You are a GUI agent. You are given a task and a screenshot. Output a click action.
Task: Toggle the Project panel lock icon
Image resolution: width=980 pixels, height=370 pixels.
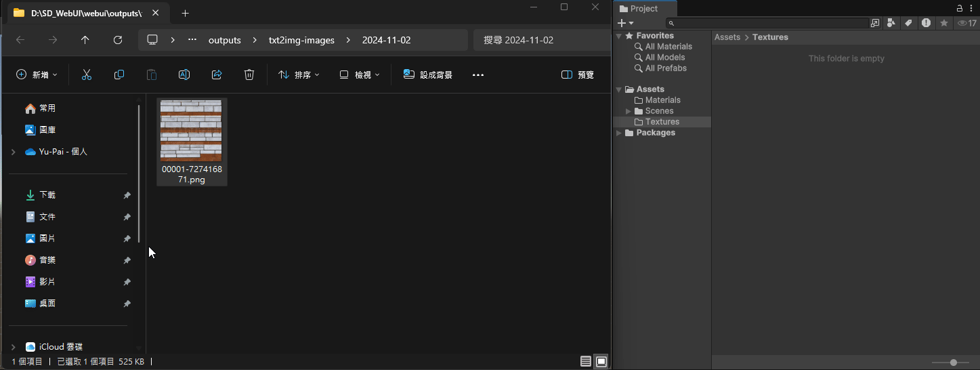tap(959, 8)
